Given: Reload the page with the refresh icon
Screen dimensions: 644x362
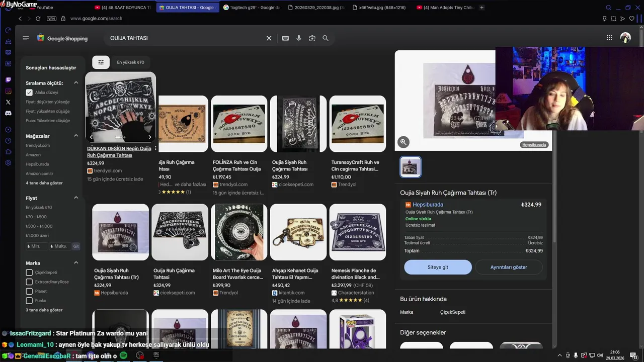Looking at the screenshot, I should coord(38,19).
